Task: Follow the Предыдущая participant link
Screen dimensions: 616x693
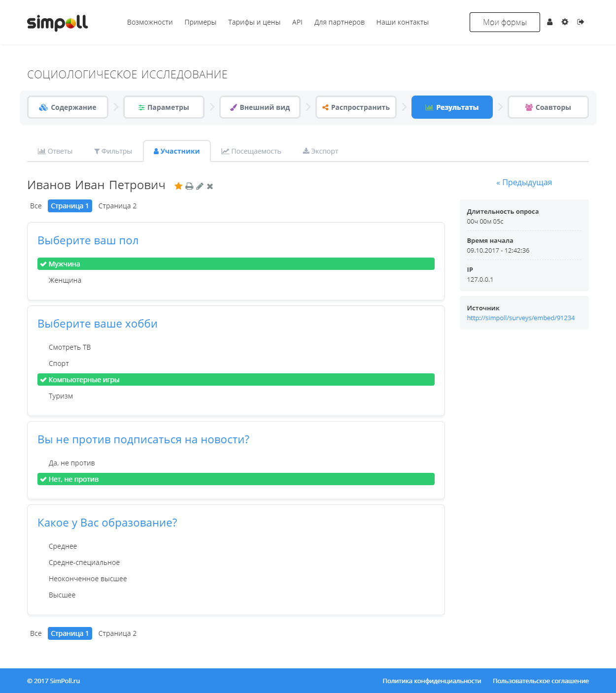Action: (524, 183)
